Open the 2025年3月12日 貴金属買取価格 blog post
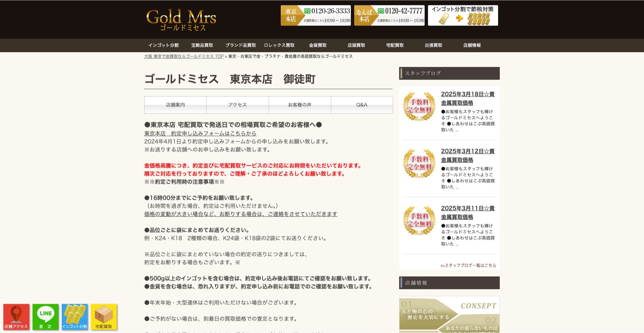Image resolution: width=644 pixels, height=333 pixels. (x=468, y=155)
